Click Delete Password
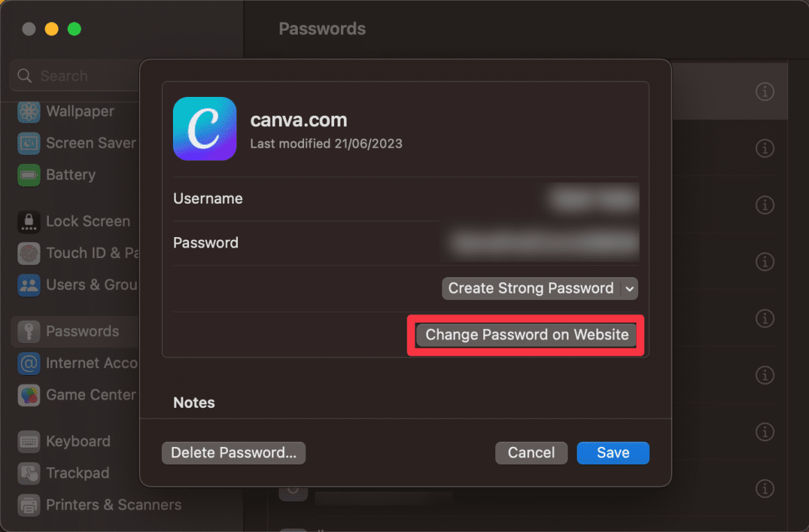809x532 pixels. 233,453
